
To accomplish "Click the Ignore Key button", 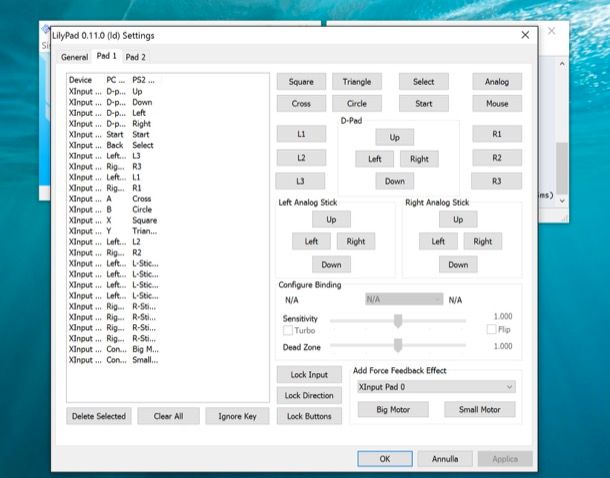I will pyautogui.click(x=237, y=416).
